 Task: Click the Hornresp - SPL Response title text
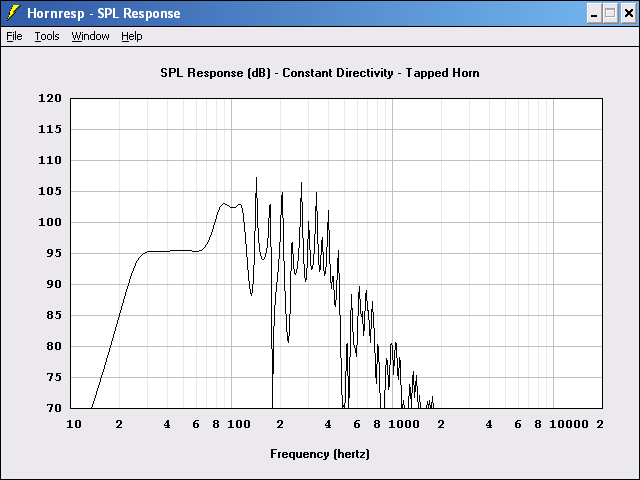[x=104, y=13]
